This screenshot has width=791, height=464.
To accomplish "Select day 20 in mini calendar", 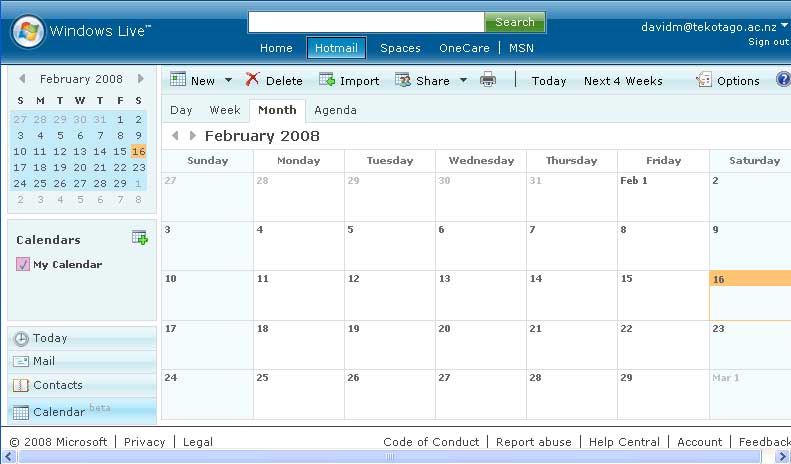I will (80, 167).
